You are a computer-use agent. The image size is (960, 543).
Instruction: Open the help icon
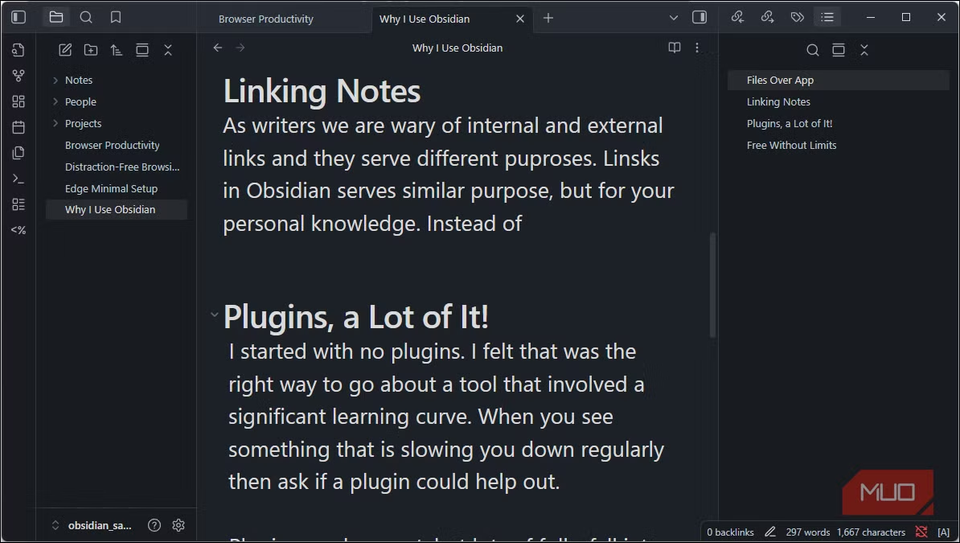pos(154,525)
